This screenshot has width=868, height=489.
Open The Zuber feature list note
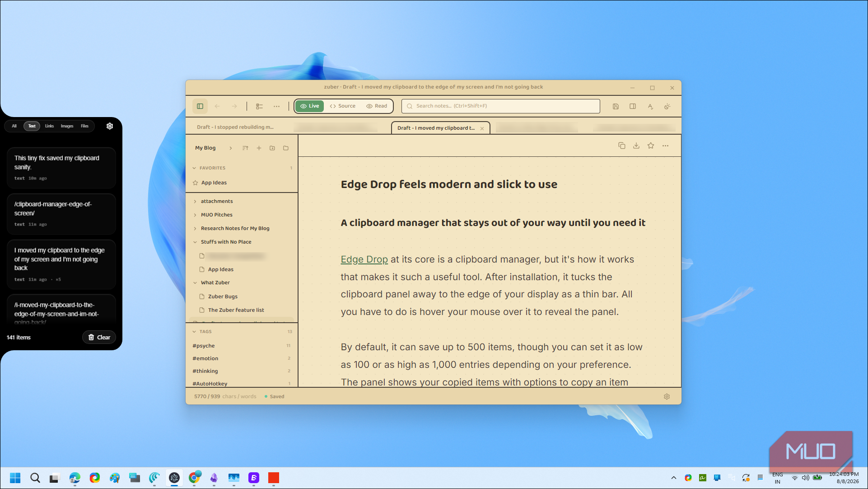pyautogui.click(x=236, y=310)
